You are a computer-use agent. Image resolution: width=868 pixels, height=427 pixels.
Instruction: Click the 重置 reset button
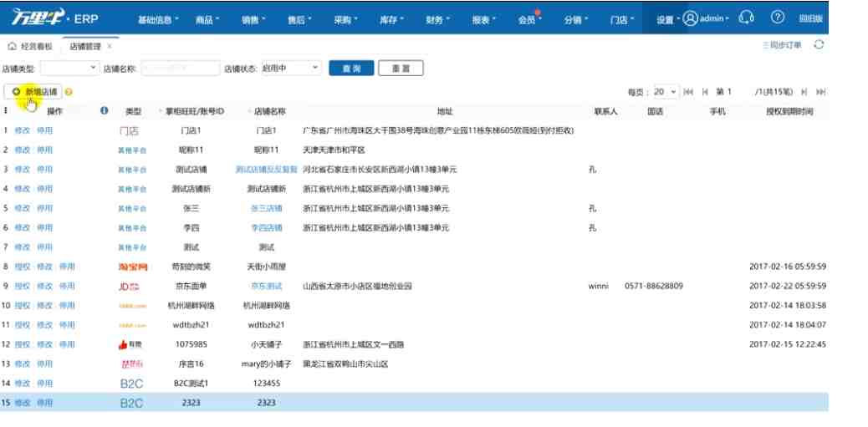(x=401, y=68)
